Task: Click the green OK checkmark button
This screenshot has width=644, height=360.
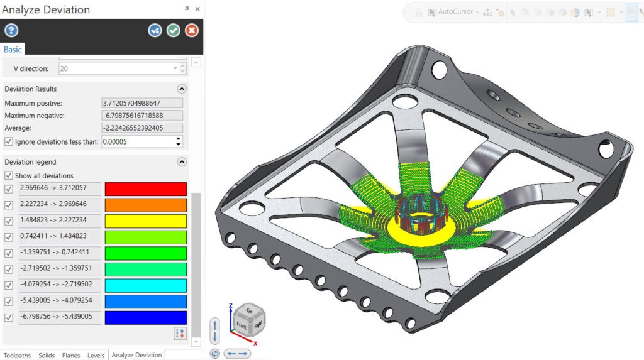Action: pos(174,30)
